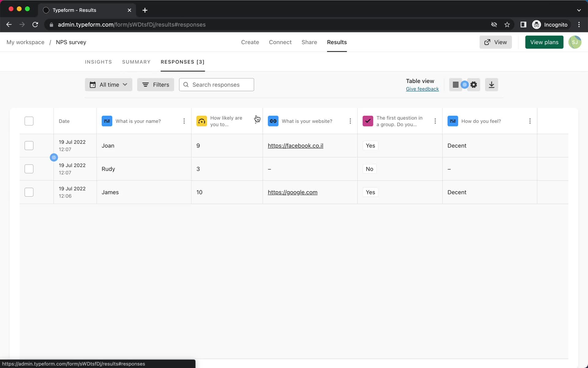Click the short text question icon for name
The height and width of the screenshot is (368, 588).
[107, 121]
